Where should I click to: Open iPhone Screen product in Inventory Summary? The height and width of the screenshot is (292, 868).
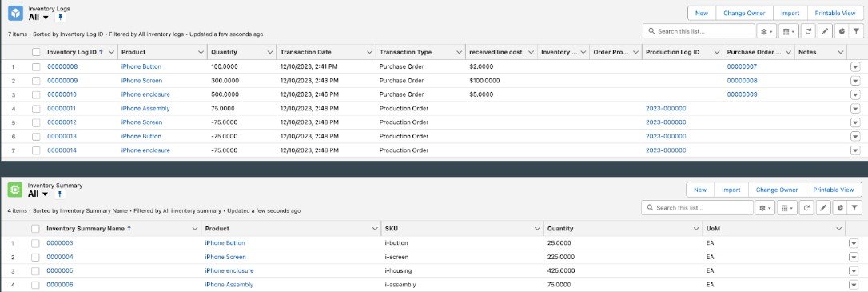coord(225,257)
